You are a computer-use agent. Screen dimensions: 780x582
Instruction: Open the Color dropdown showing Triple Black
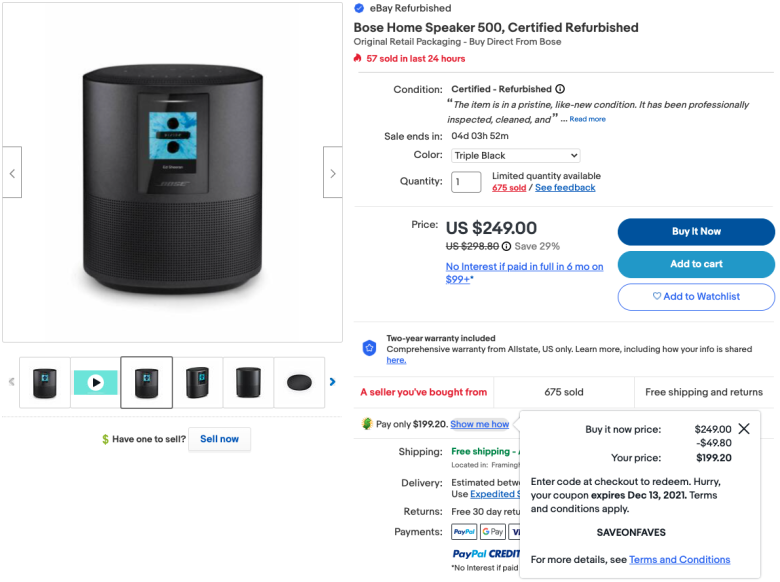[515, 156]
